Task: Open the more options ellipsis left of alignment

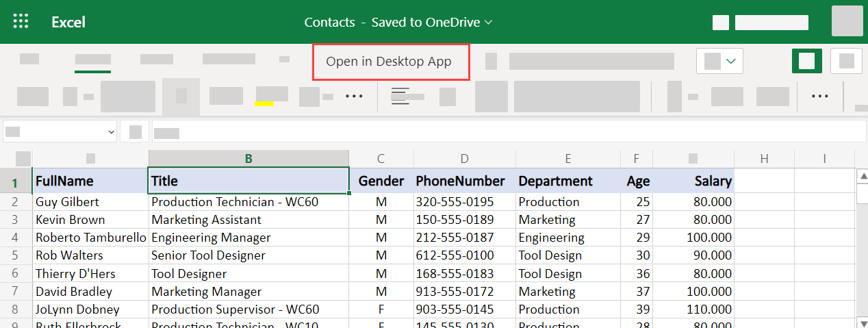Action: [x=354, y=97]
